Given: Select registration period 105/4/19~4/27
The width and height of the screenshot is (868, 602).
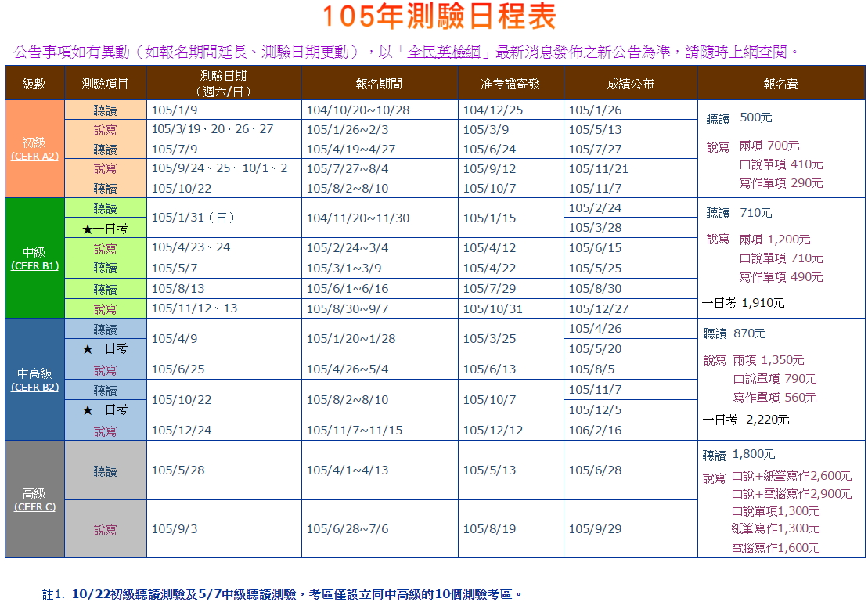Looking at the screenshot, I should click(x=351, y=149).
